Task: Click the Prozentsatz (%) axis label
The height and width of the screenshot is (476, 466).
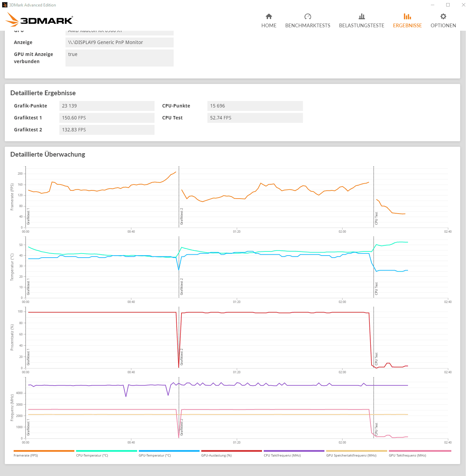Action: point(12,337)
